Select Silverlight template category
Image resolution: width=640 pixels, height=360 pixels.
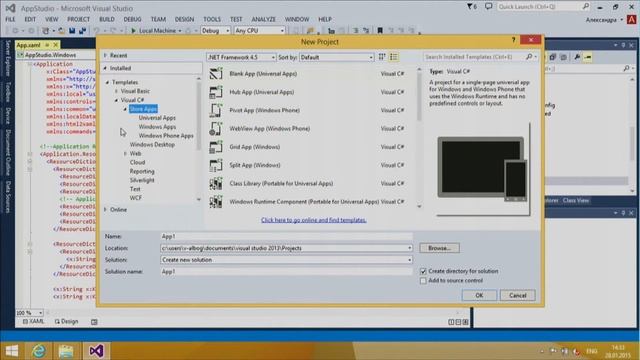click(142, 180)
